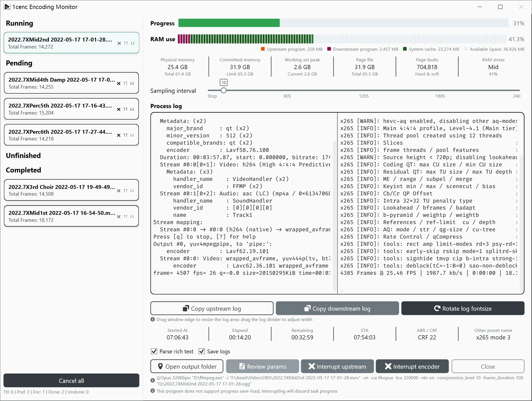Click the 'Unfinished' section heading
532x401 pixels.
[23, 155]
